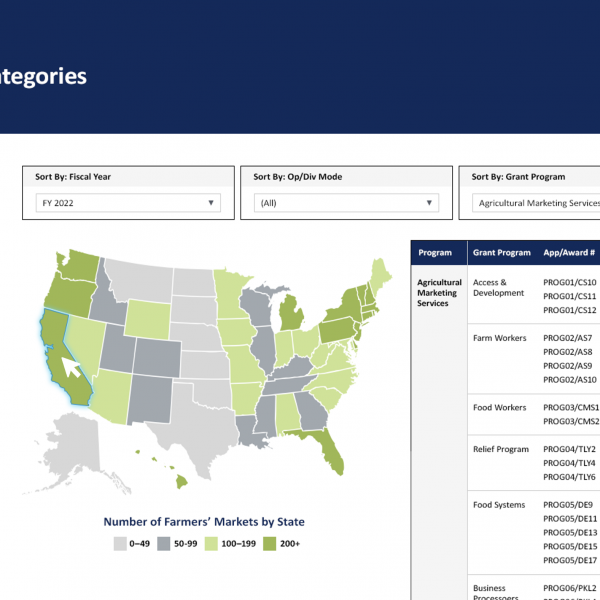The height and width of the screenshot is (600, 600).
Task: Click the 0–49 legend gray swatch
Action: tap(119, 544)
